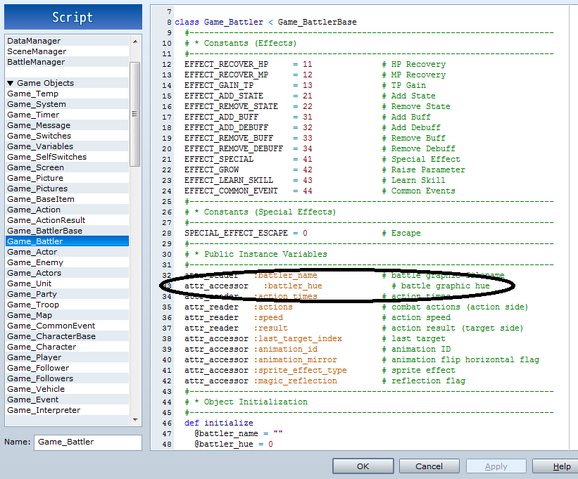The image size is (578, 479).
Task: Select Game_Troop script
Action: click(67, 305)
